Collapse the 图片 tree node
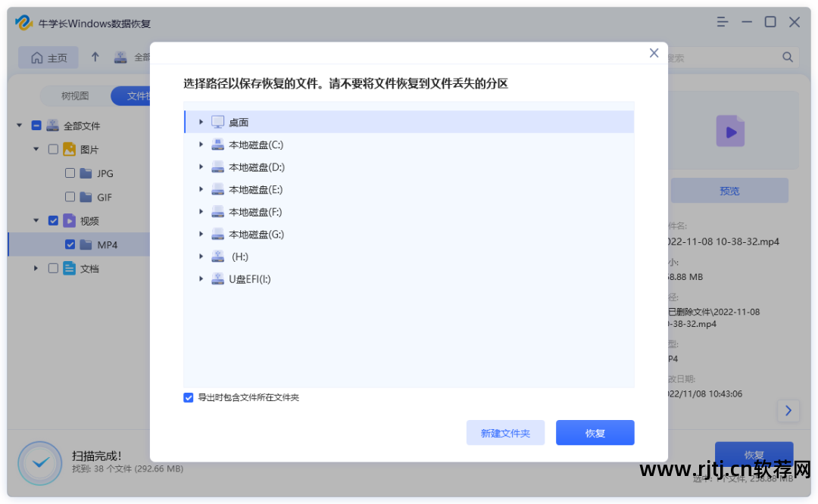Screen dimensions: 818x504 pyautogui.click(x=36, y=149)
